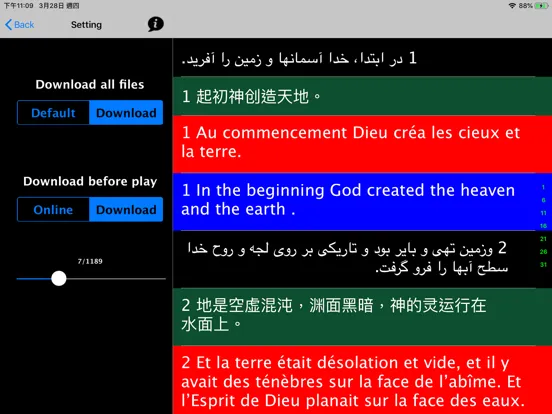Select Download under Download all files
552x414 pixels.
pos(126,113)
